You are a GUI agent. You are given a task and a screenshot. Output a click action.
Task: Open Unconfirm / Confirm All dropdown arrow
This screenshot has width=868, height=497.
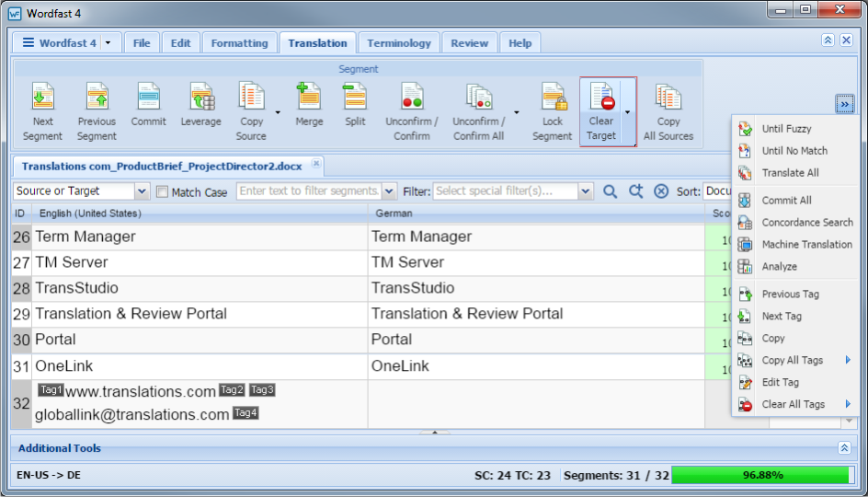[x=517, y=112]
